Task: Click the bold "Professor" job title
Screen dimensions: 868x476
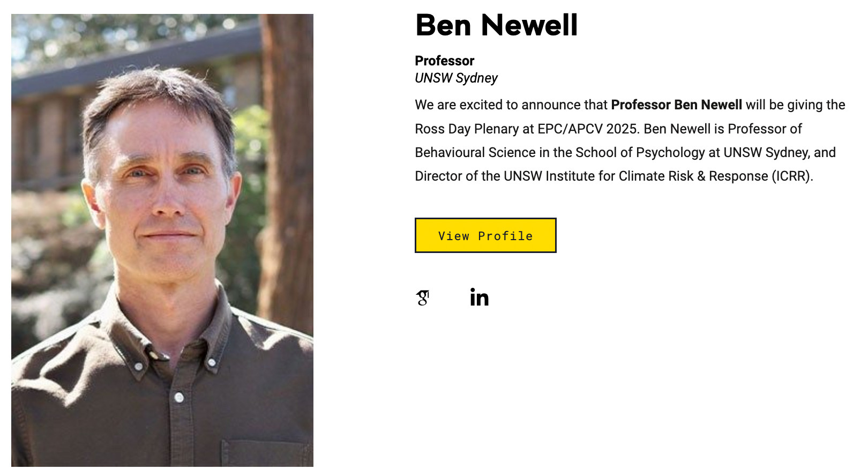Action: click(444, 61)
